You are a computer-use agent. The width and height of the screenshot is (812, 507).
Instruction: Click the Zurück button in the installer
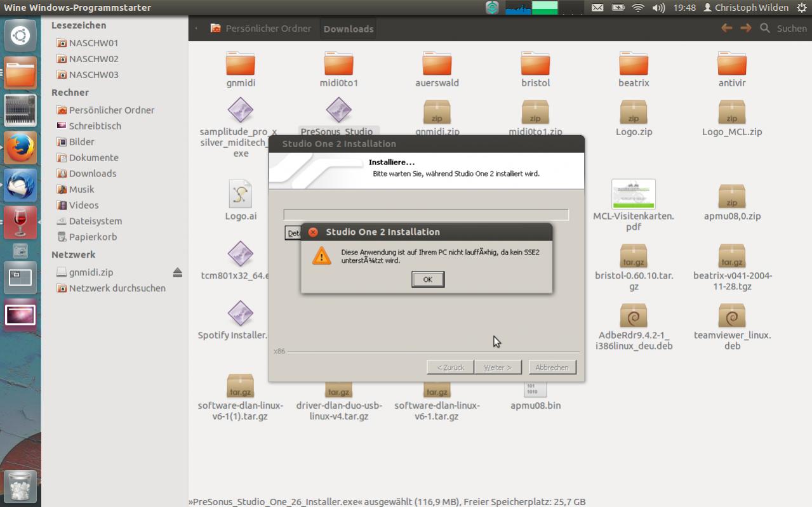coord(450,367)
